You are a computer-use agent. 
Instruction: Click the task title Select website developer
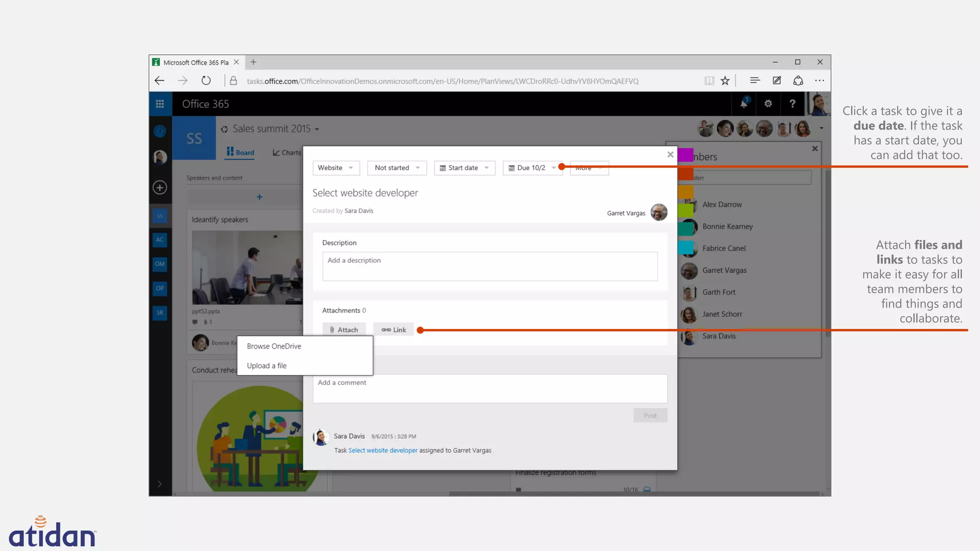click(365, 193)
